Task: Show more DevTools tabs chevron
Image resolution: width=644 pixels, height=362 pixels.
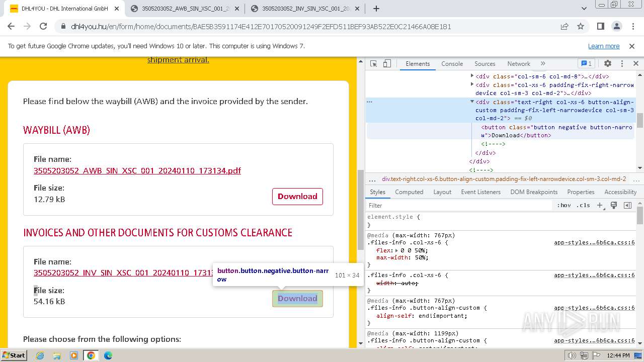Action: coord(543,64)
